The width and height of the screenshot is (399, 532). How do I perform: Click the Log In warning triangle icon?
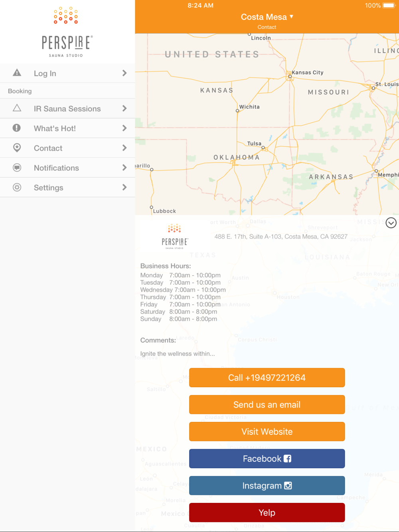coord(17,73)
